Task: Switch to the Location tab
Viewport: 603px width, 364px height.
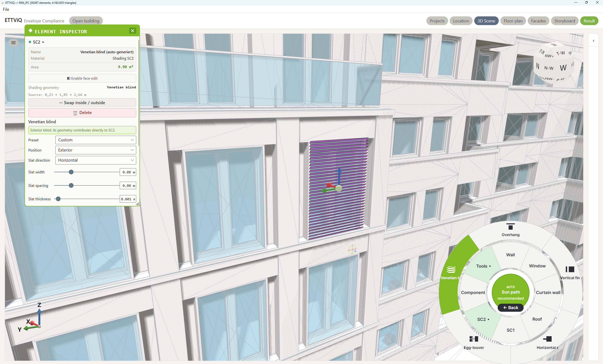Action: pos(461,21)
